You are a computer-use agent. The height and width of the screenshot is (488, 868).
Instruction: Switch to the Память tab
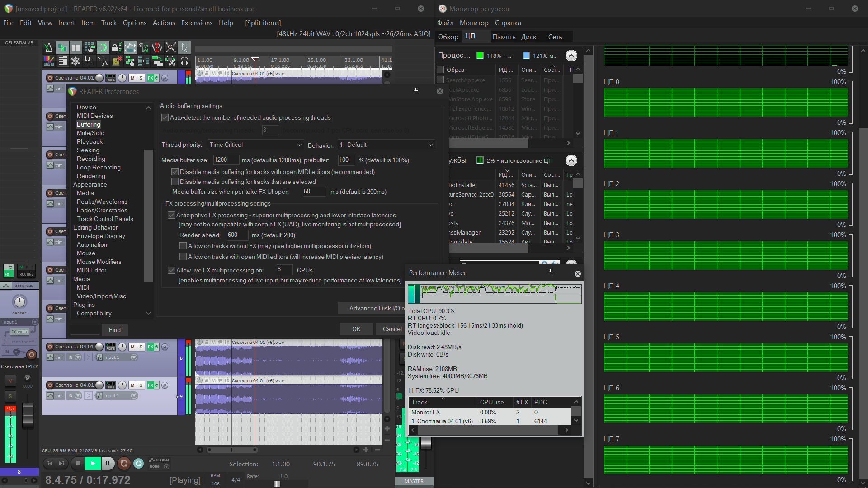[504, 37]
